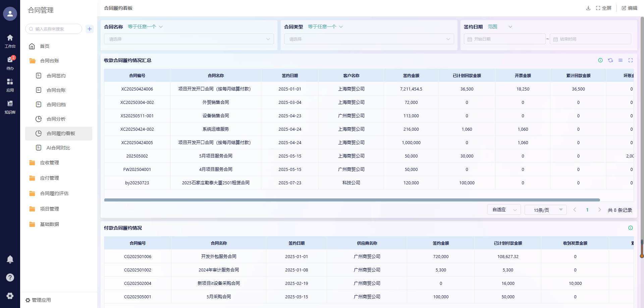Change the 15条/页 page size dropdown
The width and height of the screenshot is (644, 308).
click(545, 210)
